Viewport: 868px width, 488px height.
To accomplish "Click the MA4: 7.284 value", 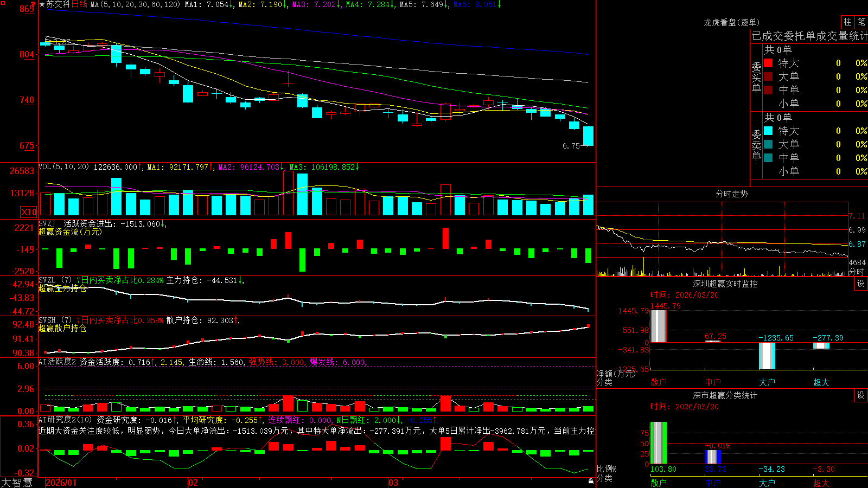I will coord(371,4).
